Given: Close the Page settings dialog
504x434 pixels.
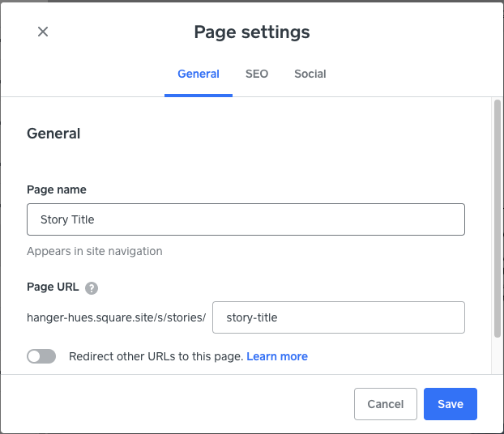Looking at the screenshot, I should [x=43, y=32].
